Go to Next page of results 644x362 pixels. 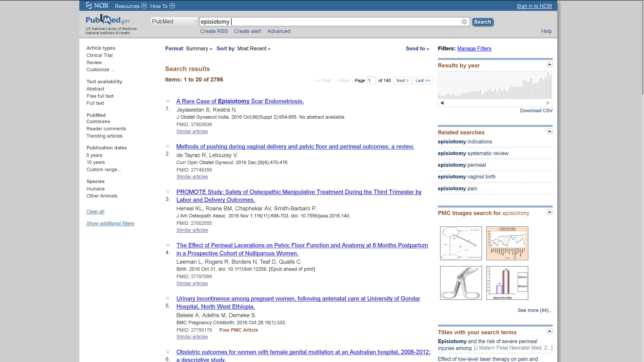[402, 80]
